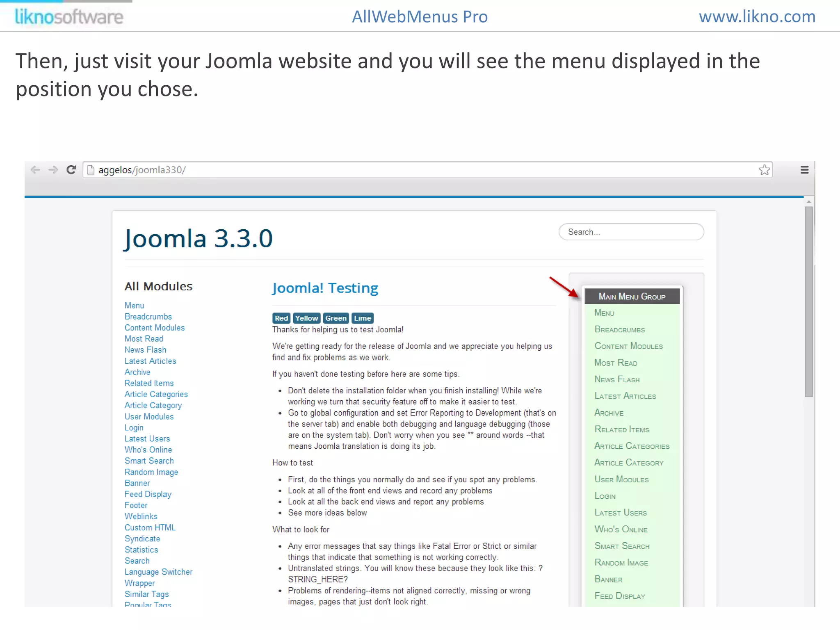840x630 pixels.
Task: Open the Statistics link
Action: pyautogui.click(x=142, y=550)
